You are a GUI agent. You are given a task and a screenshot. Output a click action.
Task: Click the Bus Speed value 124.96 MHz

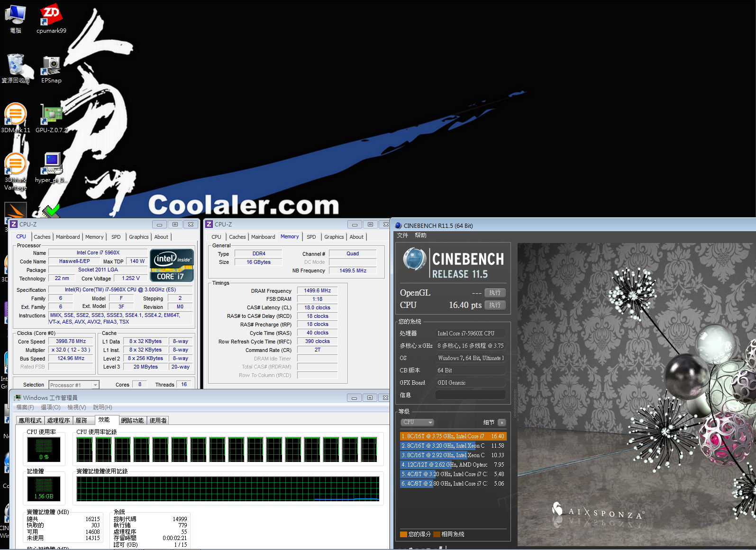pyautogui.click(x=71, y=359)
